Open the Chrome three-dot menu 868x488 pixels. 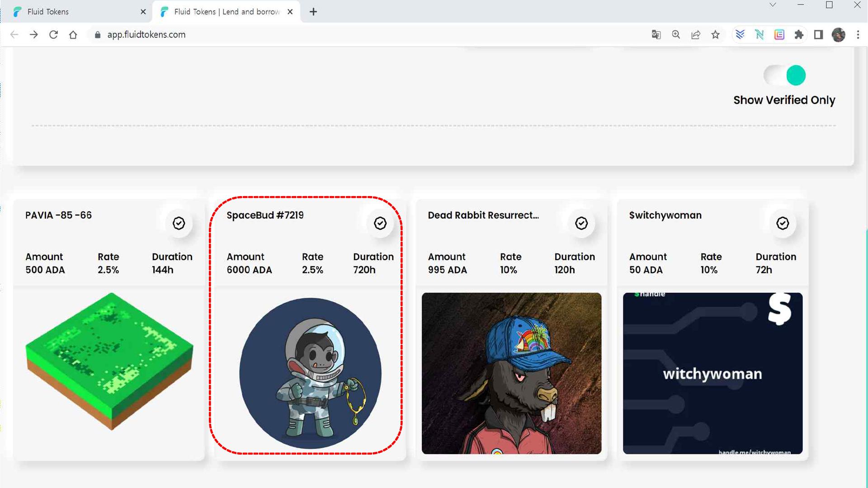click(858, 35)
